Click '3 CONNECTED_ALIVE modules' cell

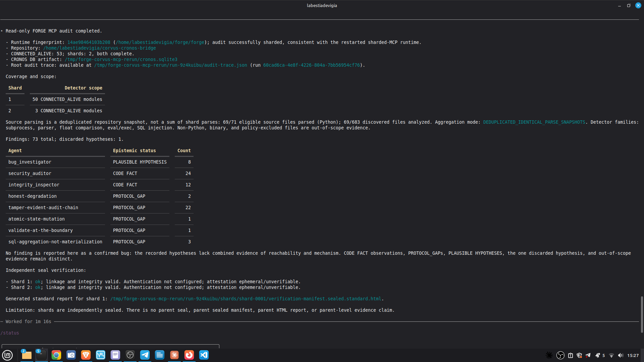pos(69,111)
